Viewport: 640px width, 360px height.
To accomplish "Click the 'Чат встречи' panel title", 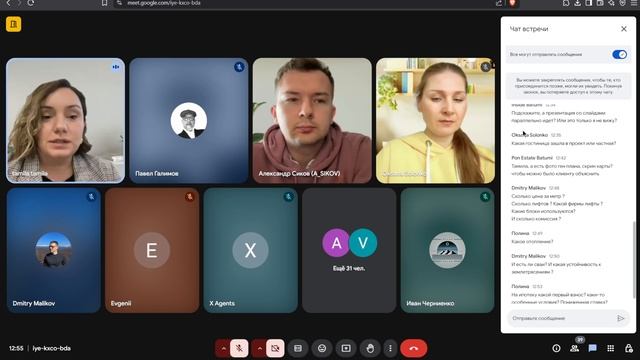I will tap(529, 29).
